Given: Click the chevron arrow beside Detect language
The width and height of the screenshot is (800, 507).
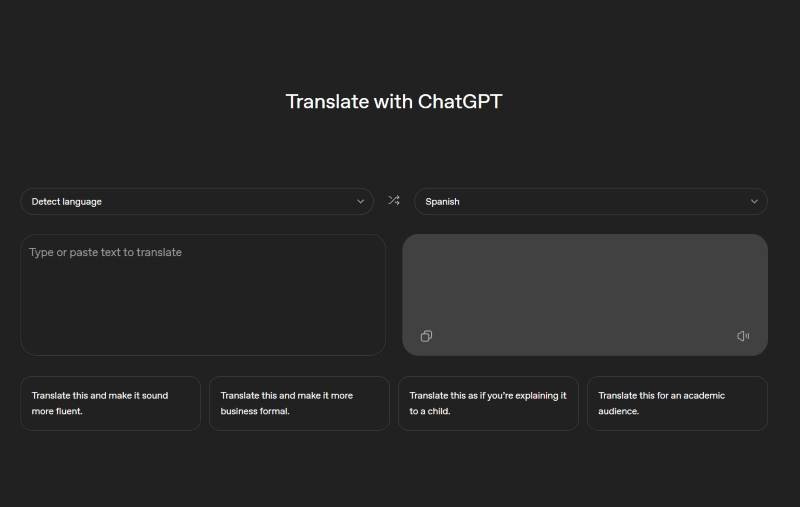Looking at the screenshot, I should click(361, 201).
